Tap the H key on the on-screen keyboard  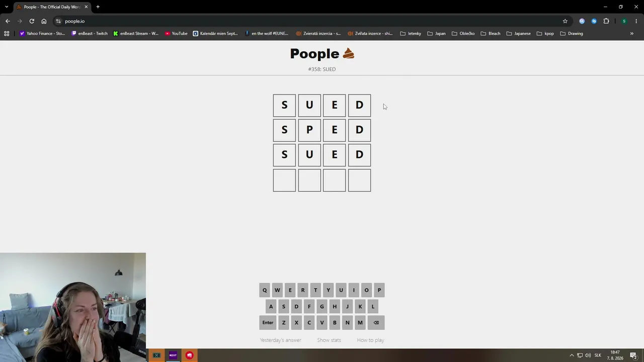(335, 306)
